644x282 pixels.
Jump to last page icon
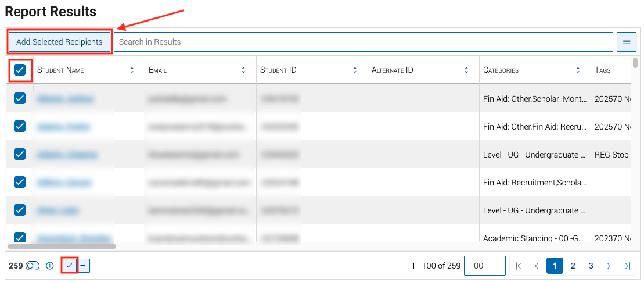[627, 266]
